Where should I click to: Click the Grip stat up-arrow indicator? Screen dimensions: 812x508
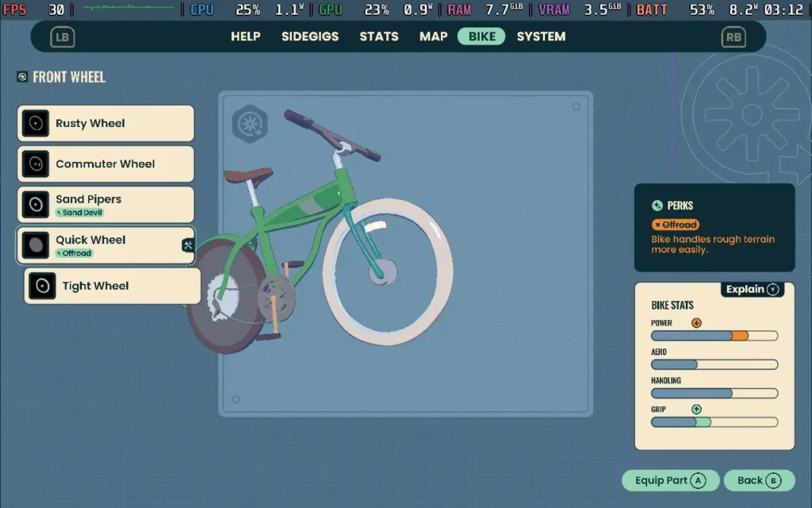point(696,410)
